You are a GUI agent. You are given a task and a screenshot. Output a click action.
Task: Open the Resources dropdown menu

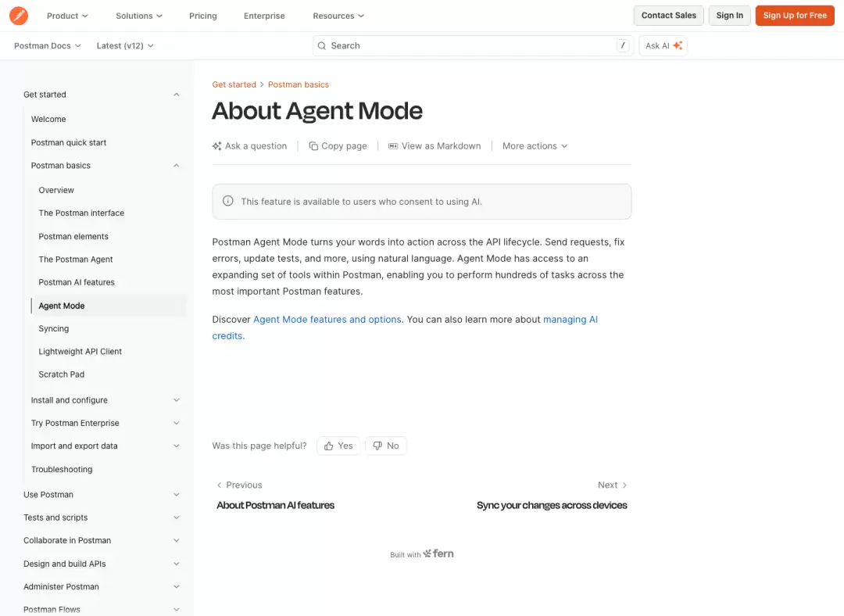[x=338, y=16]
